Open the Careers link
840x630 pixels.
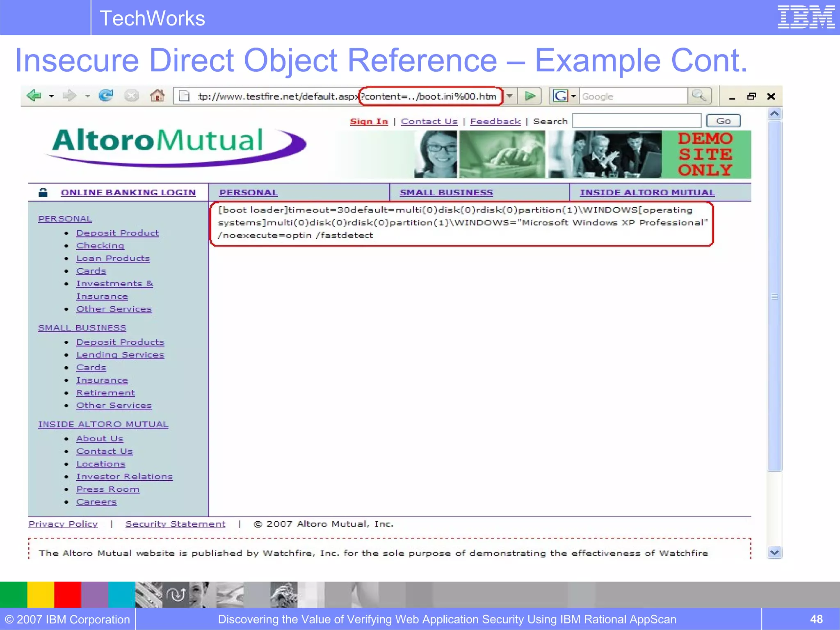click(96, 502)
